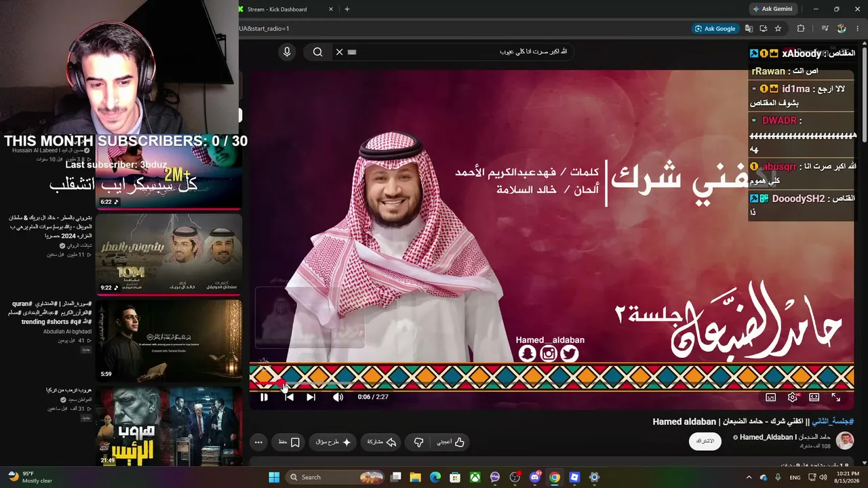Dislike the Hamed aldaban video
This screenshot has height=488, width=868.
click(x=418, y=442)
